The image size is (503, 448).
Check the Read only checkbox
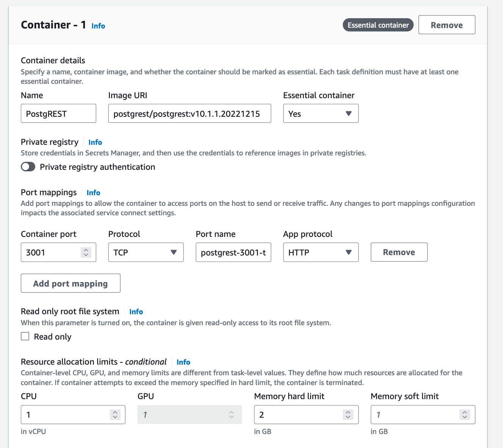(25, 337)
